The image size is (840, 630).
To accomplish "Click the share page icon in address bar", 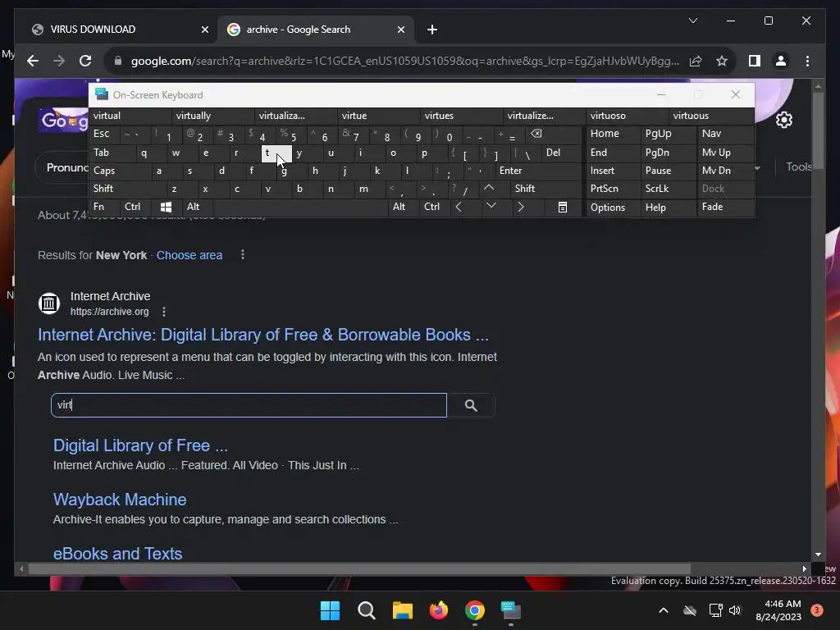I will (696, 61).
